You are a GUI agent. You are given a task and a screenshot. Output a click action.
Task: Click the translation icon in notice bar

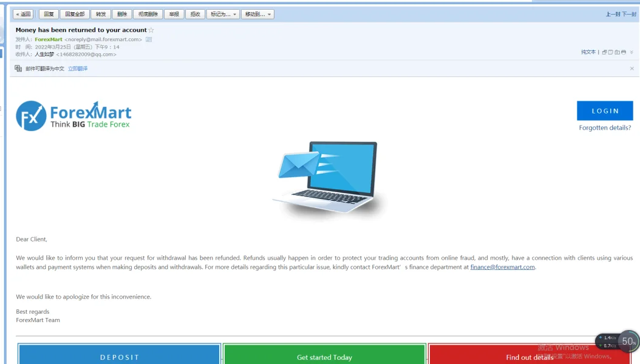click(18, 69)
